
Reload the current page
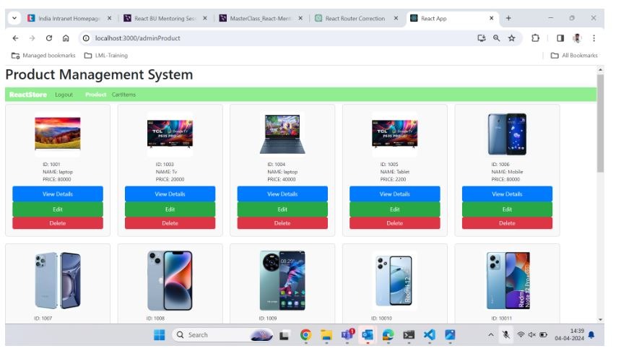(49, 38)
